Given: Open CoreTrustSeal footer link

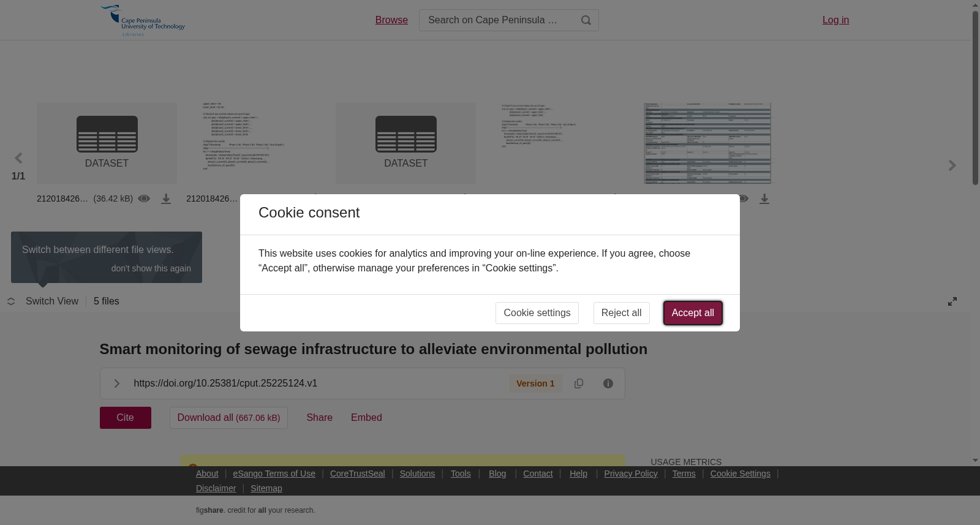Looking at the screenshot, I should point(358,474).
